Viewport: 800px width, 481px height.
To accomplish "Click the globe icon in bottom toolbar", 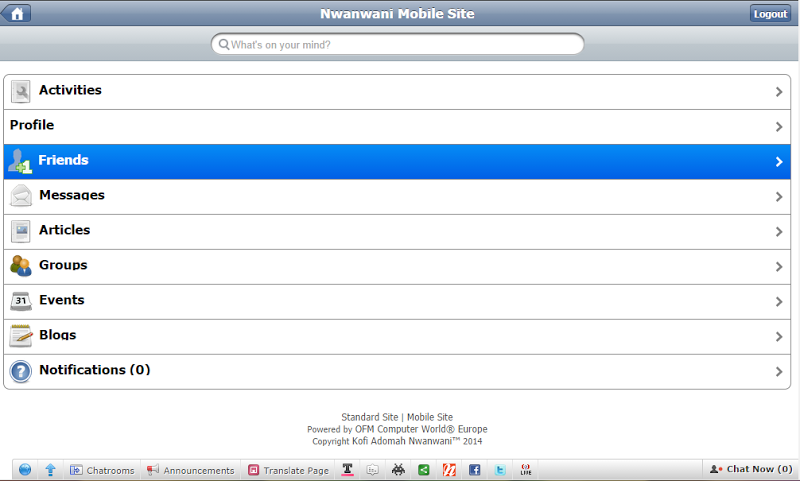I will point(24,470).
